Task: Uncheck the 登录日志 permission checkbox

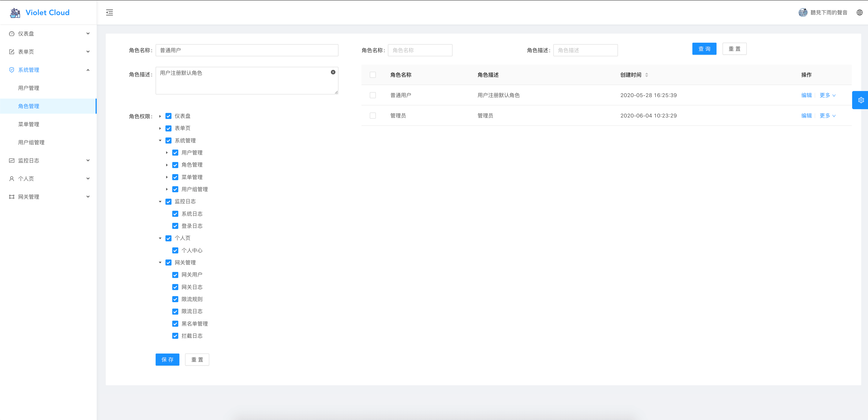Action: [175, 226]
